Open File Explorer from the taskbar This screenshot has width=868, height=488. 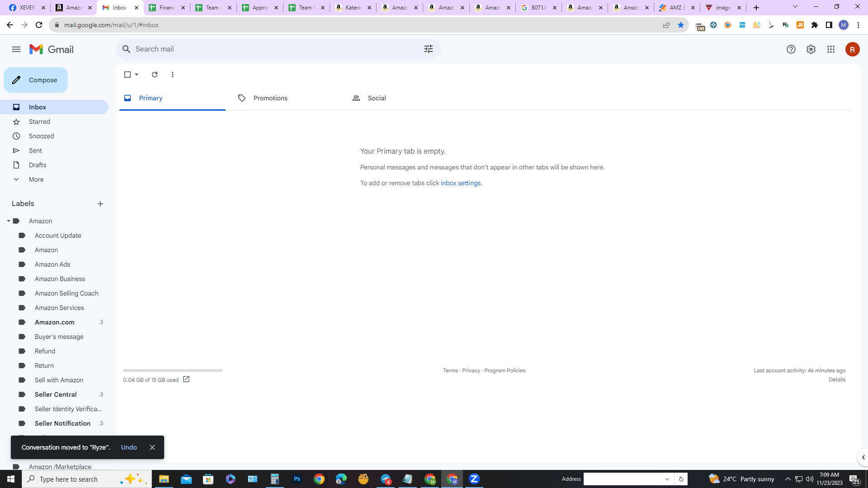point(164,479)
